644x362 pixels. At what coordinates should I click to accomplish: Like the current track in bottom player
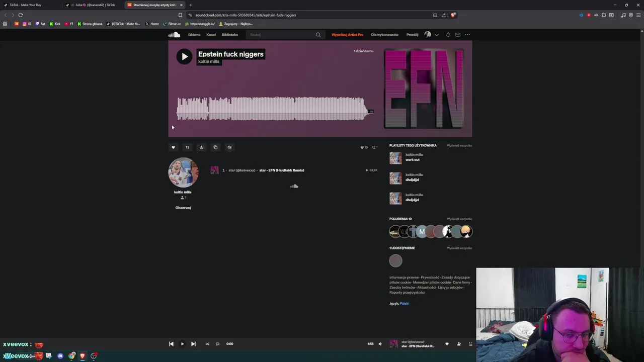pyautogui.click(x=447, y=344)
